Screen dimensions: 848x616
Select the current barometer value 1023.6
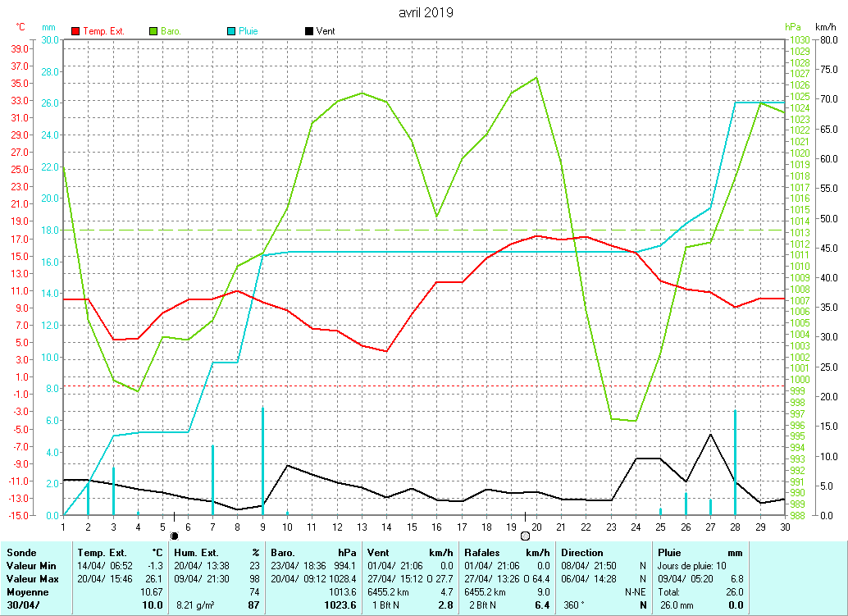coord(340,605)
